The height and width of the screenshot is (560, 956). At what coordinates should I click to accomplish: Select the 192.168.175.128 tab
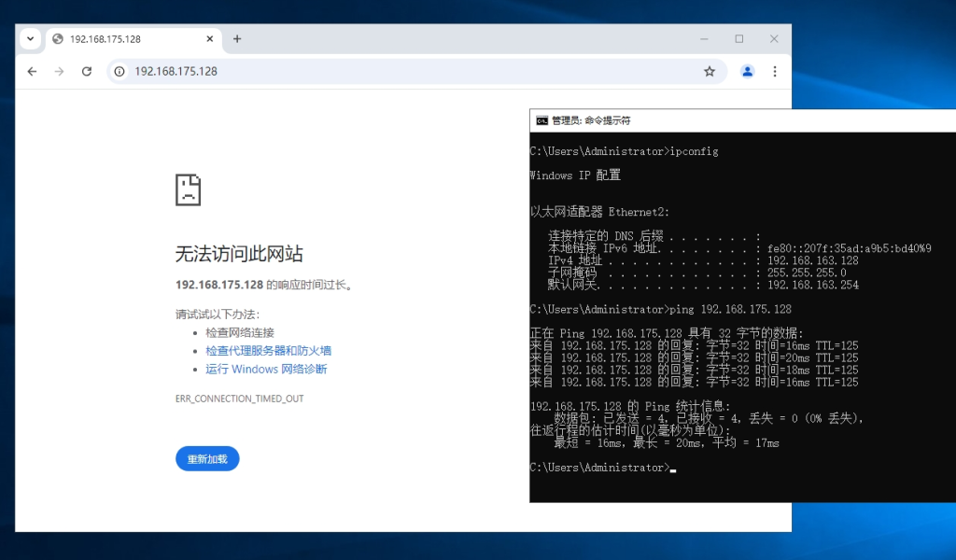click(x=121, y=39)
